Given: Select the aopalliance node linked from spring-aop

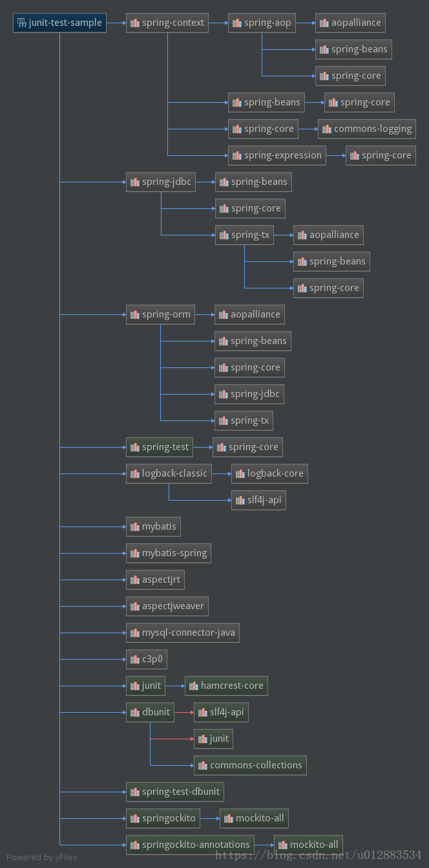Looking at the screenshot, I should pyautogui.click(x=351, y=23).
